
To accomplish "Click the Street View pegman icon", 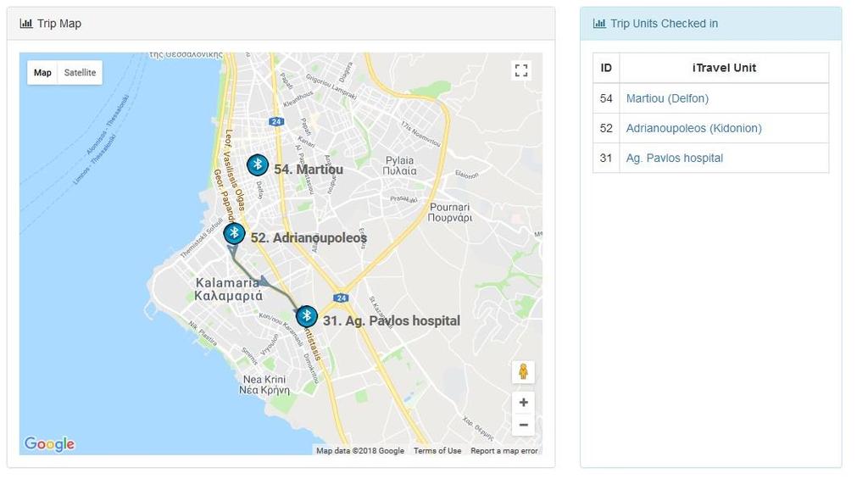I will pyautogui.click(x=523, y=371).
